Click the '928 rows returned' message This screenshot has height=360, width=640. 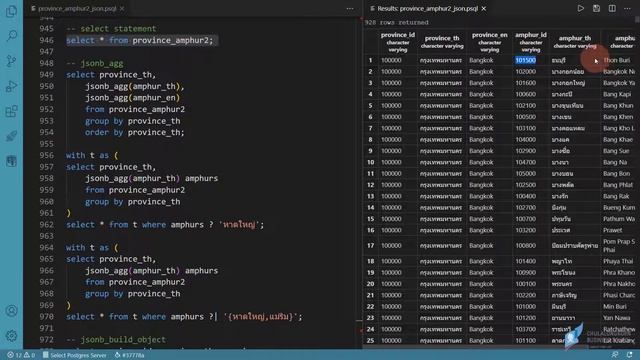[x=396, y=22]
